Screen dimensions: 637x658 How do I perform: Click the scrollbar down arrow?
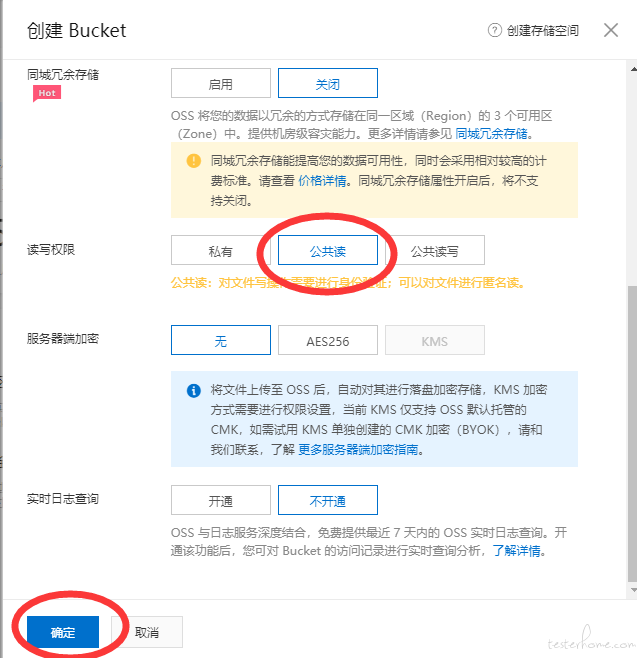point(633,590)
